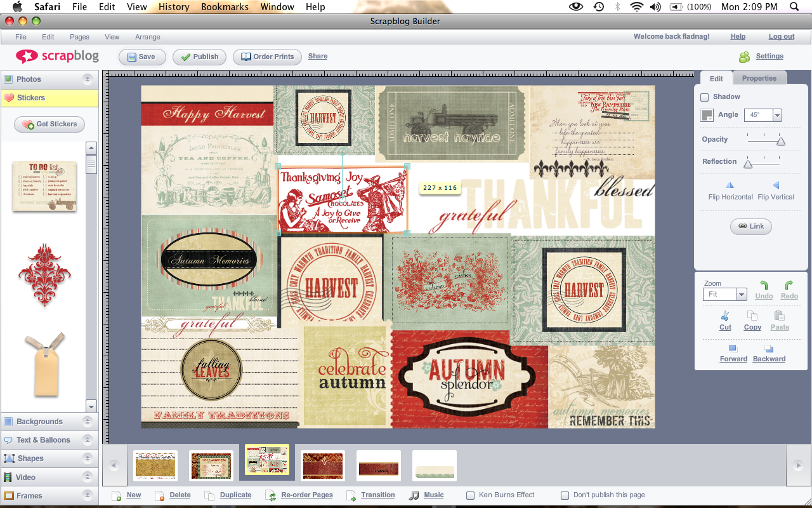The width and height of the screenshot is (812, 508).
Task: Select the red damask ornament sticker
Action: click(x=44, y=275)
